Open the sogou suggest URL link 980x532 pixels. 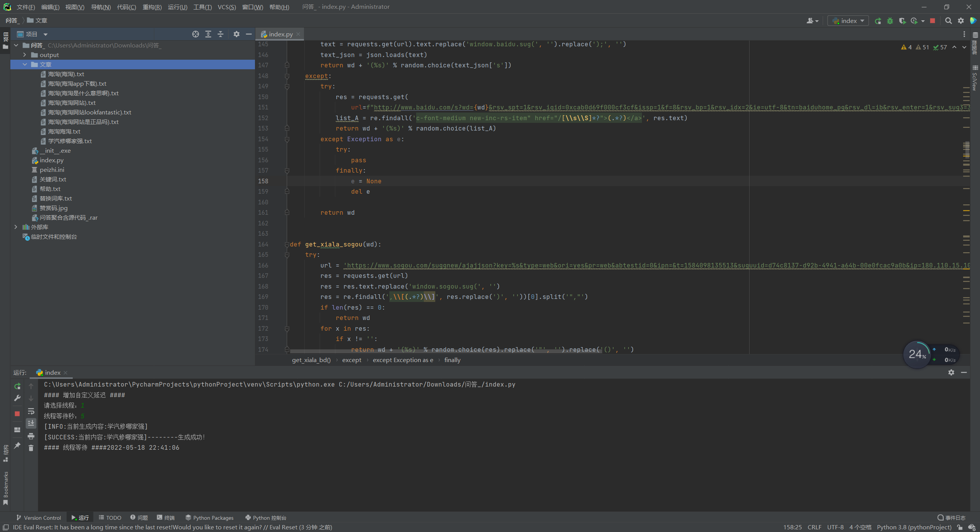[x=657, y=265]
